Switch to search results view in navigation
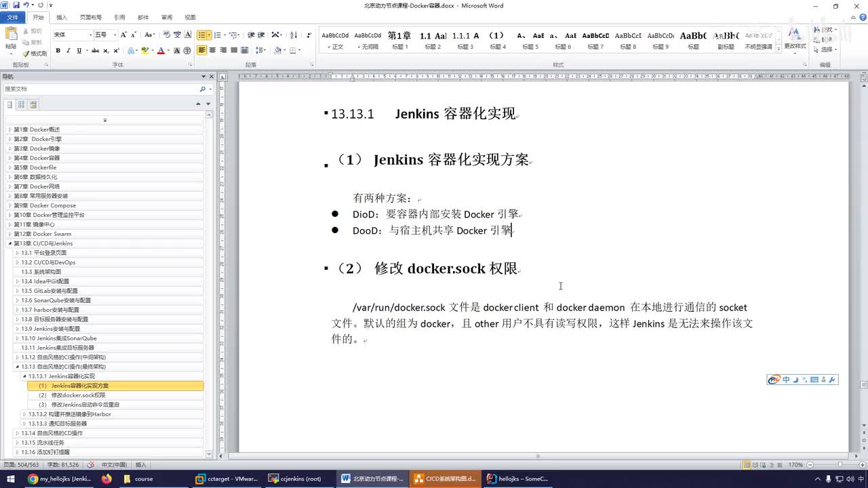This screenshot has height=488, width=868. coord(33,104)
